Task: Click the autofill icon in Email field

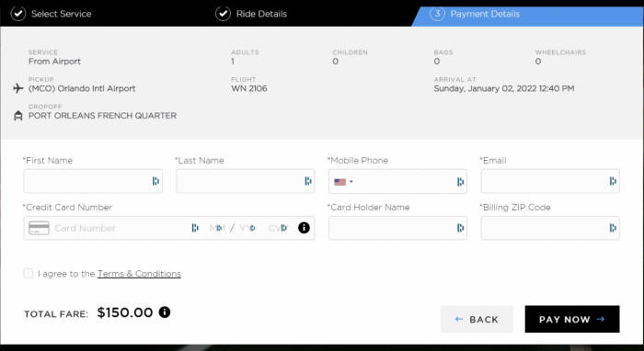Action: (613, 181)
